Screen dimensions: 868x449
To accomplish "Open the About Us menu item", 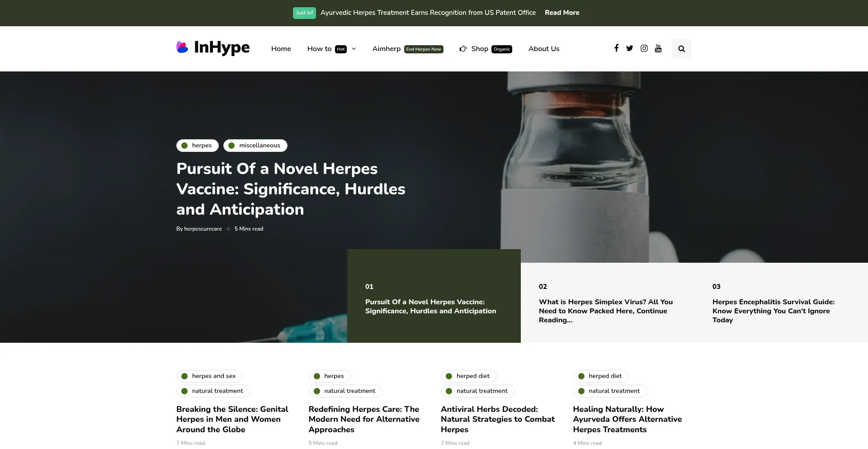I will point(543,49).
